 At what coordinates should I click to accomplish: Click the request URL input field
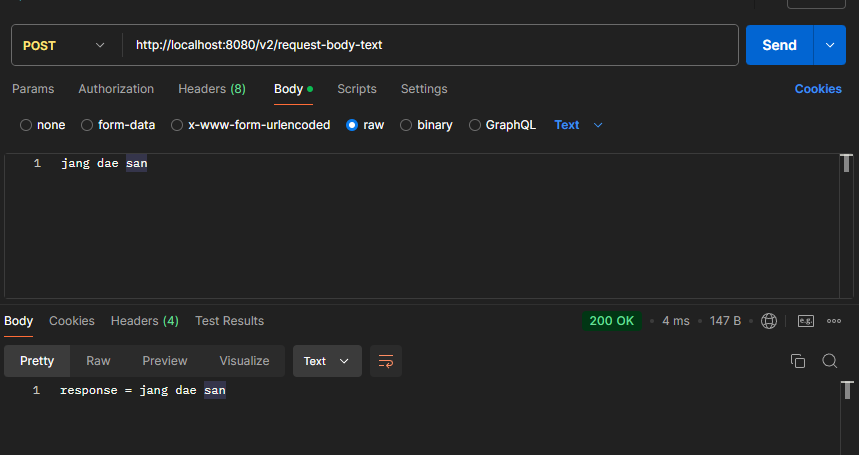[430, 45]
